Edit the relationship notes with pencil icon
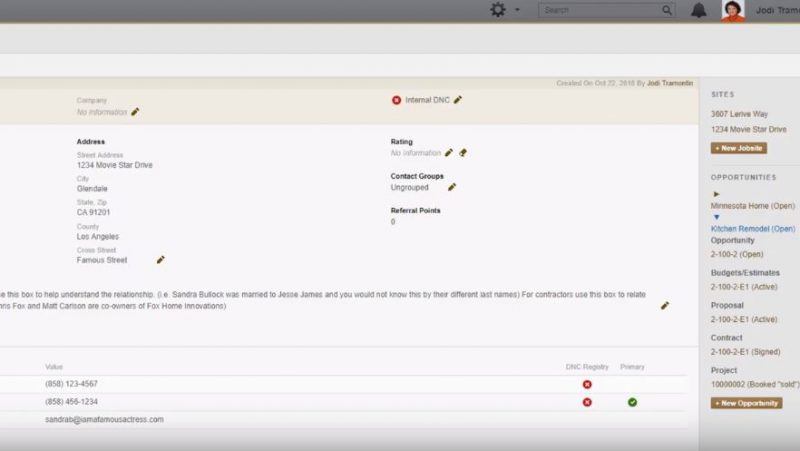The width and height of the screenshot is (800, 451). coord(665,305)
